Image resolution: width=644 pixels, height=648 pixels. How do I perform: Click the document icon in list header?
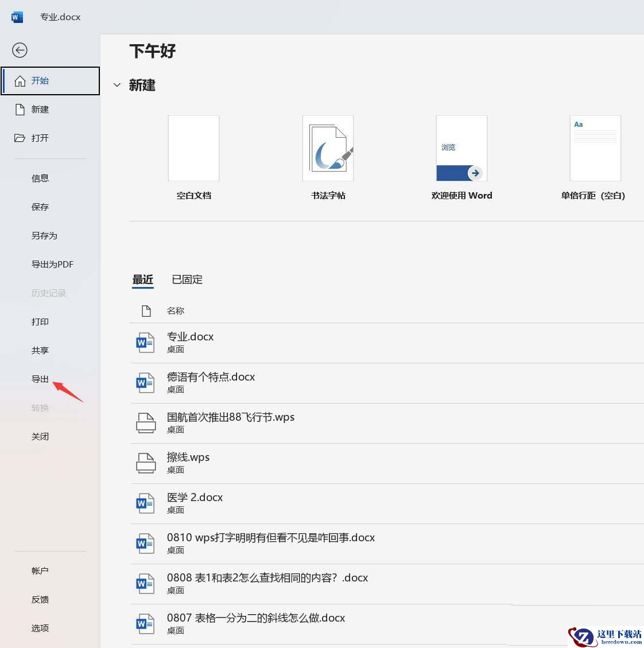[146, 311]
